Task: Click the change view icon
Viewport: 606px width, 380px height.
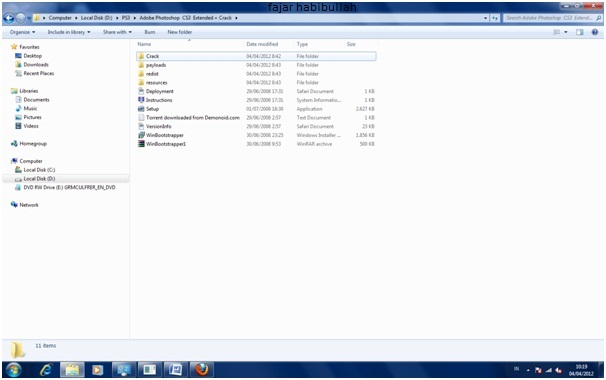Action: (557, 32)
